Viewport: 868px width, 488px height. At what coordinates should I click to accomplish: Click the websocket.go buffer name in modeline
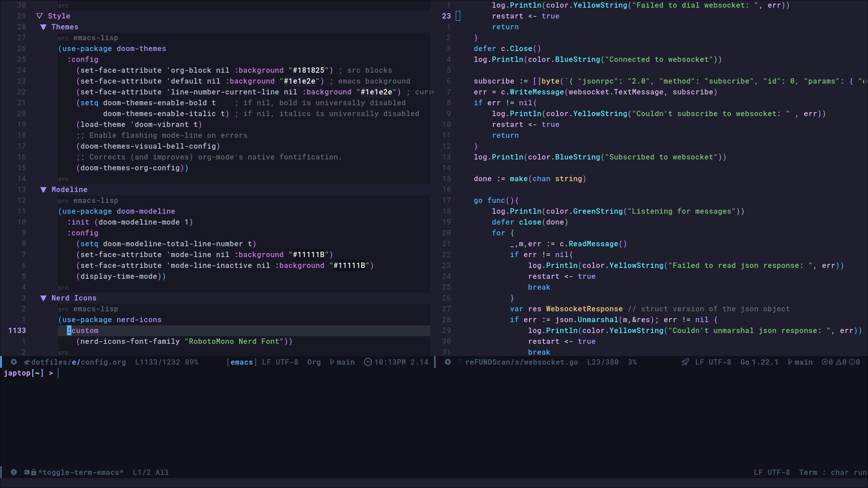pos(521,362)
